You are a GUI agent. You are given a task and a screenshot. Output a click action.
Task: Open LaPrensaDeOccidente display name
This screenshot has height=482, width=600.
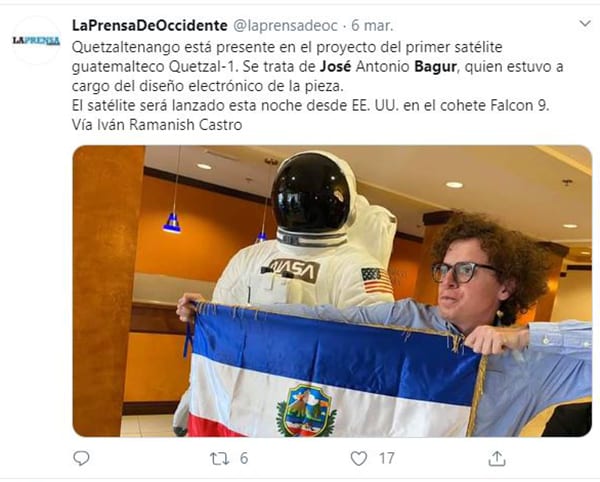pyautogui.click(x=150, y=26)
